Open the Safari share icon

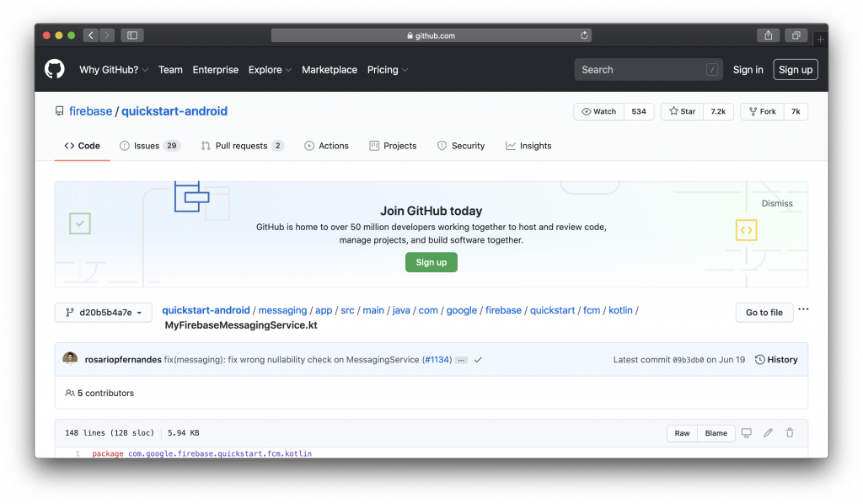click(x=769, y=35)
